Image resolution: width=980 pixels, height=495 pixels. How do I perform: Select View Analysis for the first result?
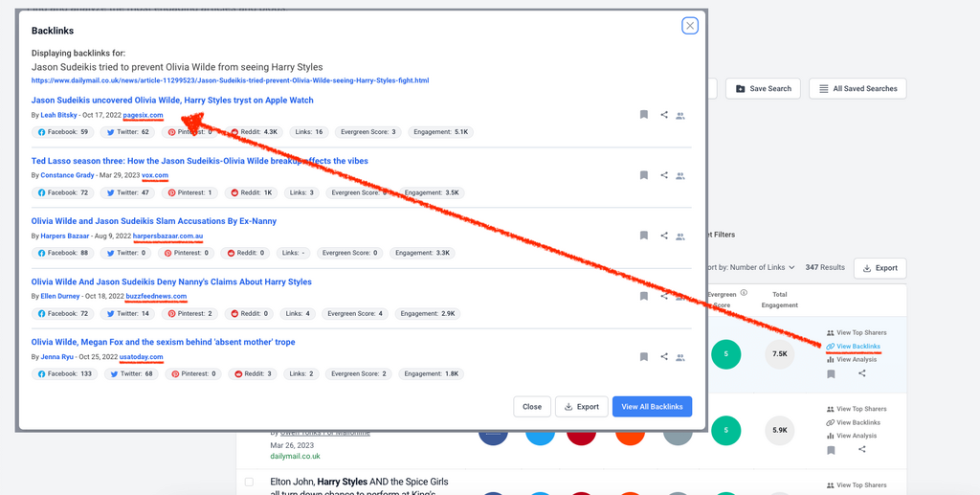tap(856, 360)
